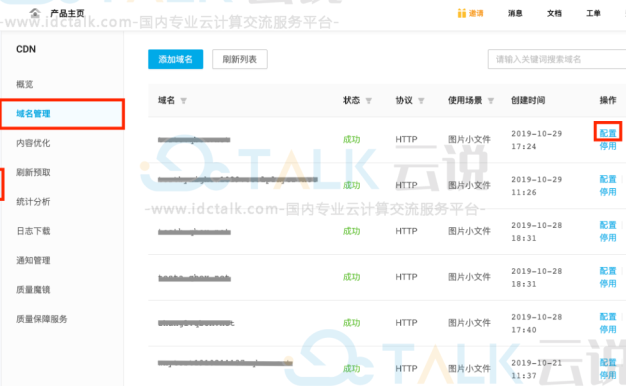Click HTTP in the 2019-10-21 11:37 row
This screenshot has height=386, width=626.
[x=406, y=368]
